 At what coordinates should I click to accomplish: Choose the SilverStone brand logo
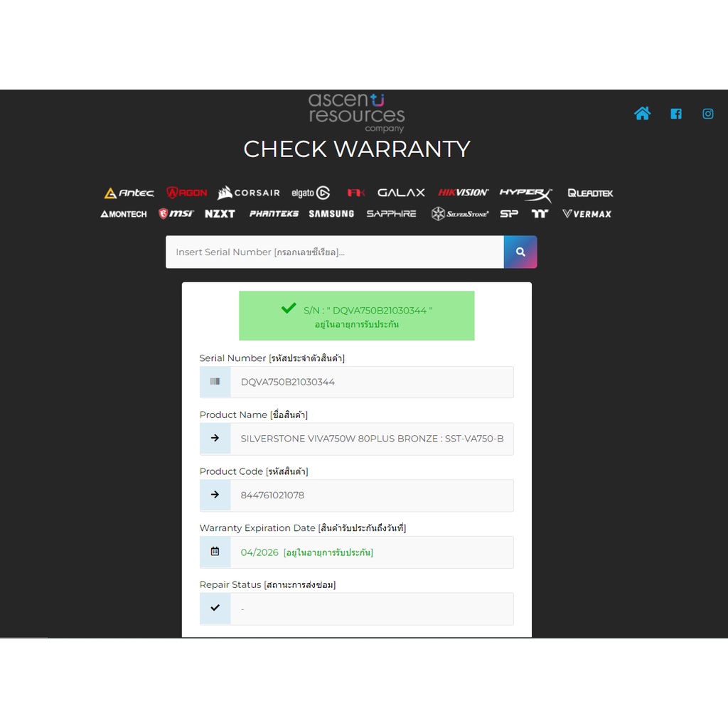pyautogui.click(x=460, y=213)
